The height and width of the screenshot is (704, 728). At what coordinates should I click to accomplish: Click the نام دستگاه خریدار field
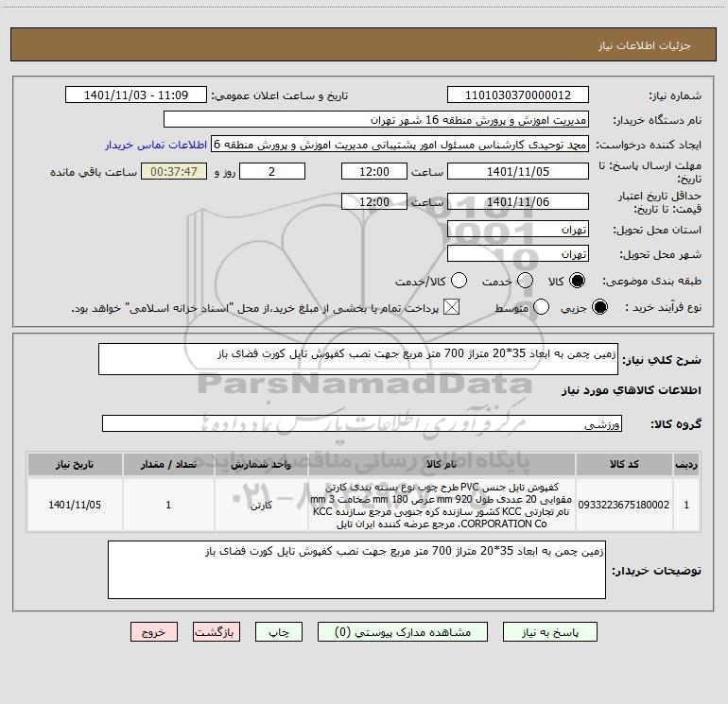point(376,120)
